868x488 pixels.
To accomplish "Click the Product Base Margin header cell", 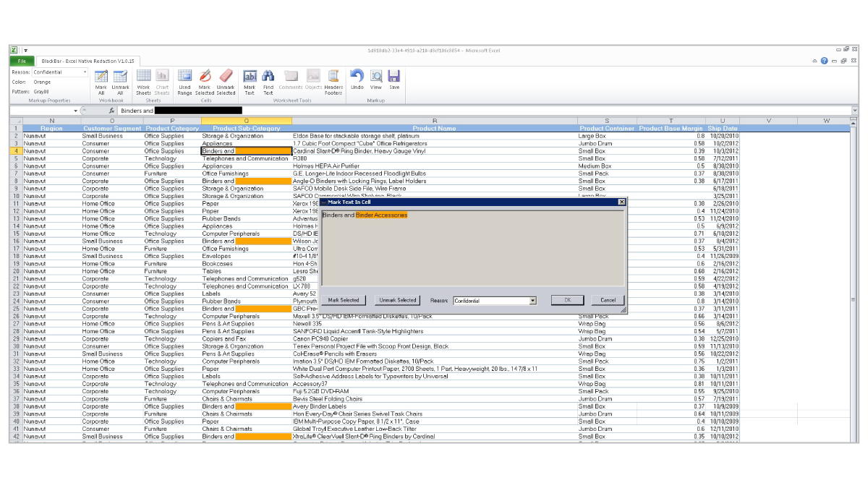I will point(671,129).
